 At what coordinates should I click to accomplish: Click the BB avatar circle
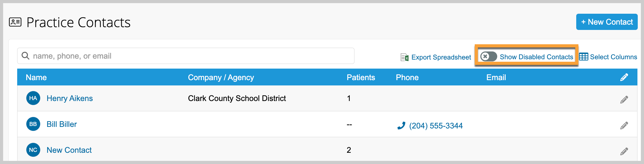coord(33,124)
